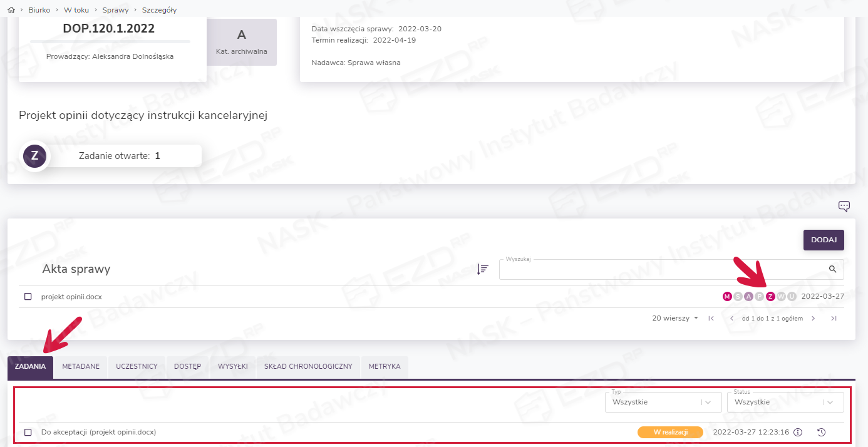Screen dimensions: 868x447
Task: Click the sort order icon beside search
Action: coord(482,269)
